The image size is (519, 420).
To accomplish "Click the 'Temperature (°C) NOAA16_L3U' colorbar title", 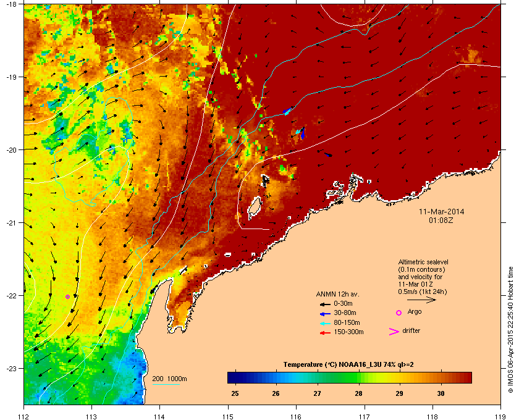I will [348, 365].
